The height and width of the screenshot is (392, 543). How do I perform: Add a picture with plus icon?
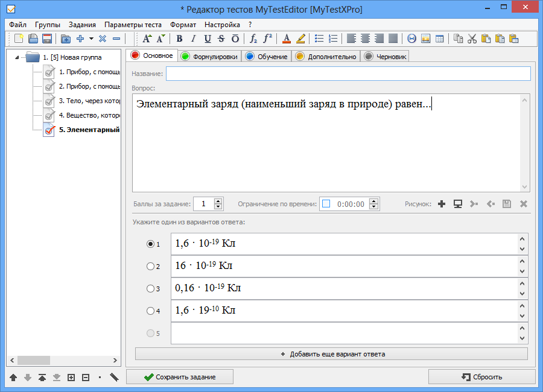(x=442, y=204)
